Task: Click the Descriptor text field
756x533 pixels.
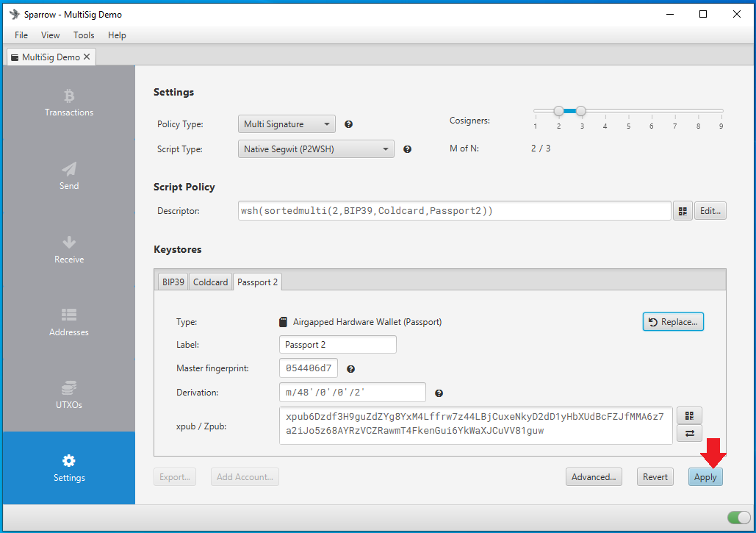Action: point(454,211)
